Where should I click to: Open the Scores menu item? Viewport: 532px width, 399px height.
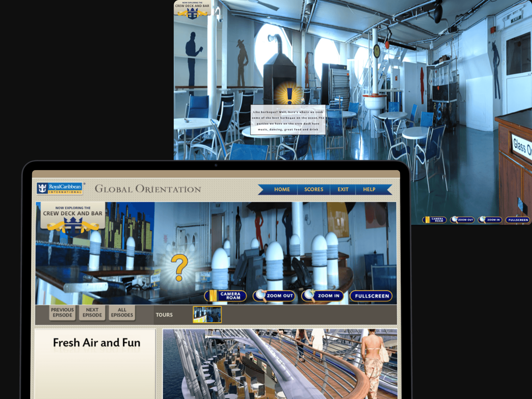tap(314, 189)
